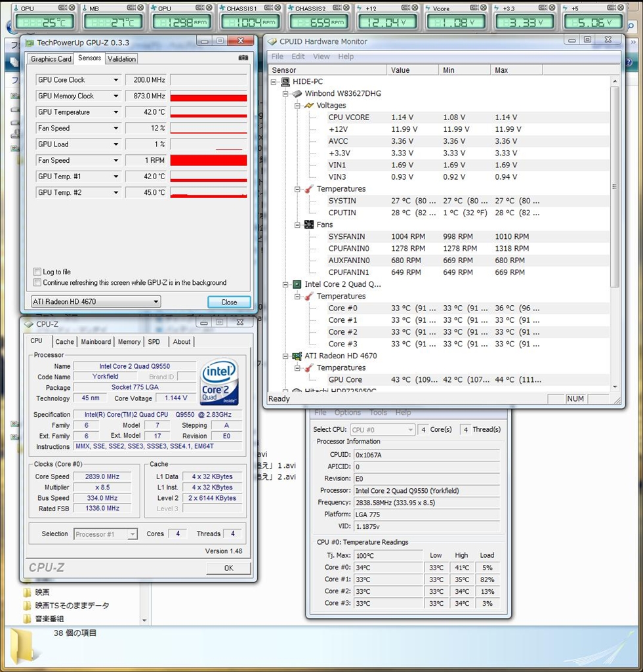This screenshot has height=672, width=643.
Task: Click the ATI Radeon HD 4670 card icon in the tree
Action: click(x=297, y=356)
